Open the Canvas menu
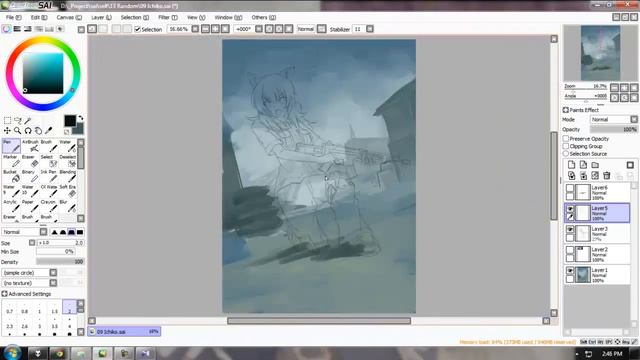This screenshot has height=360, width=640. tap(69, 18)
